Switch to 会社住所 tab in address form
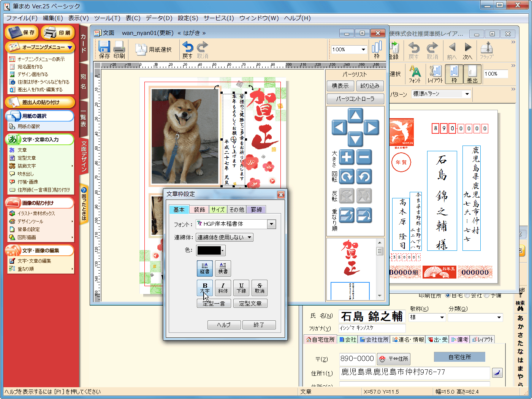Screen dimensions: 532x399 click(374, 339)
